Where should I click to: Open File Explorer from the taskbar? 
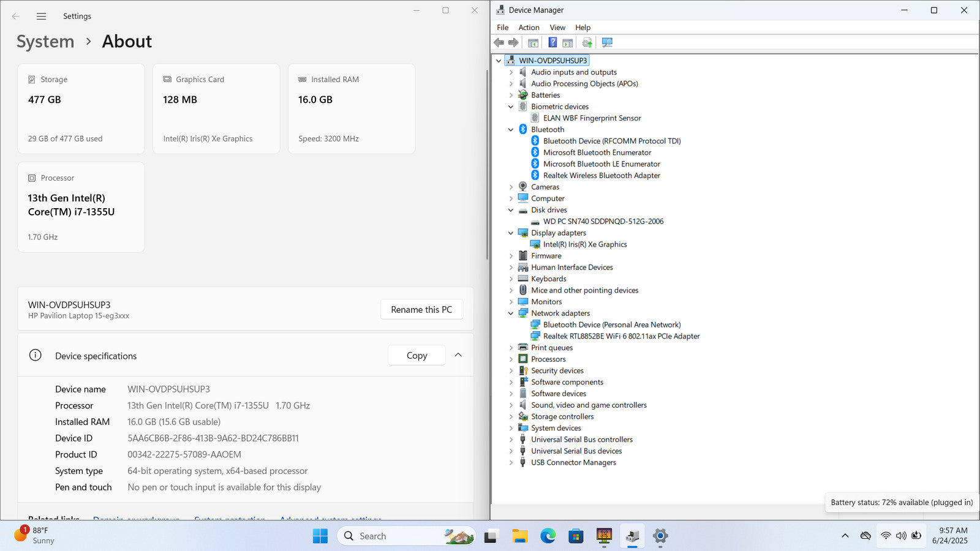(x=519, y=536)
